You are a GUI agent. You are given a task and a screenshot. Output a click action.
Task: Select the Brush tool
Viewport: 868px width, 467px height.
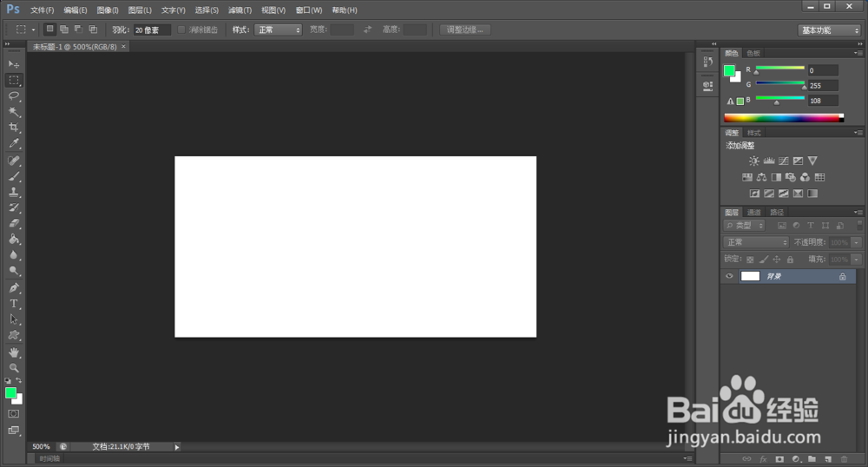coord(14,176)
